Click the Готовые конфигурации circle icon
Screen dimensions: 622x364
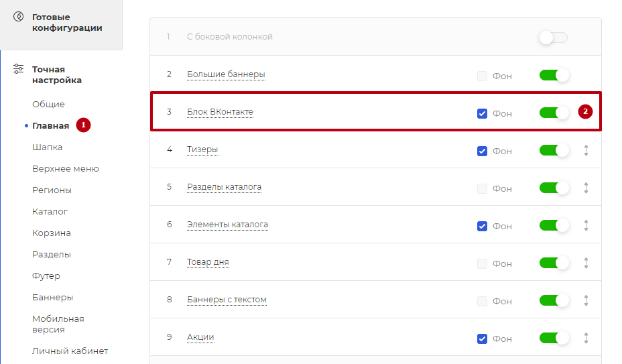click(x=18, y=17)
